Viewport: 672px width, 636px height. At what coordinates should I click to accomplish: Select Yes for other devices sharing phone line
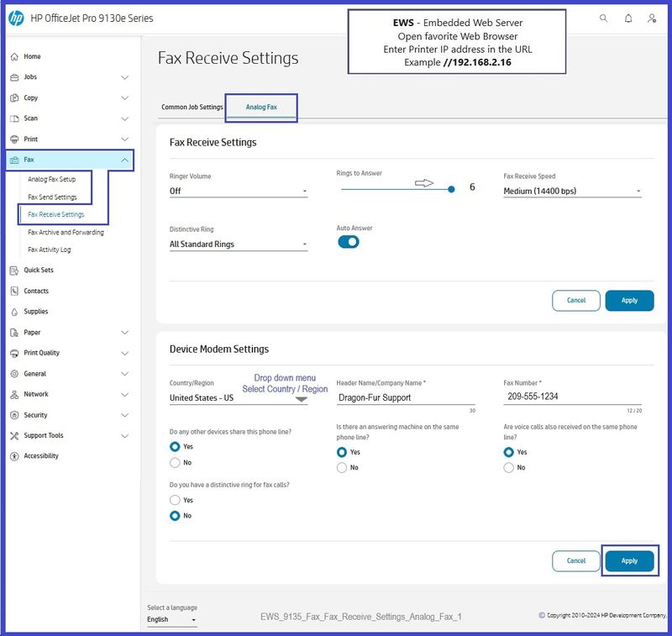(175, 447)
